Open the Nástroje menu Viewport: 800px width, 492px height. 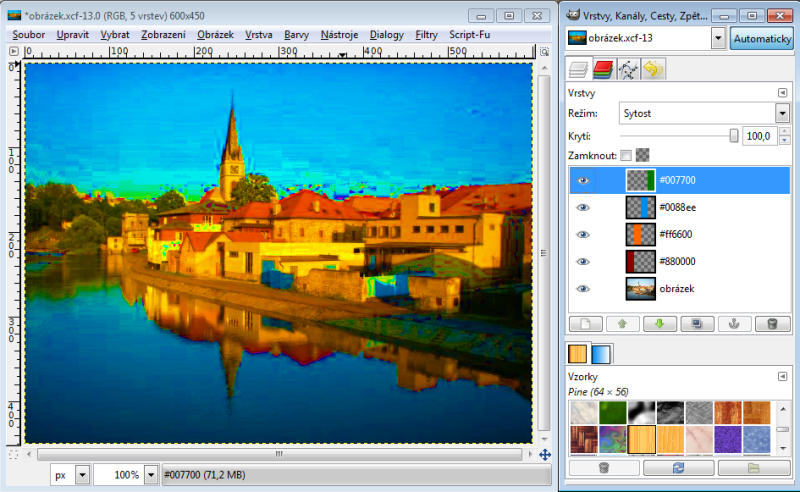tap(339, 35)
